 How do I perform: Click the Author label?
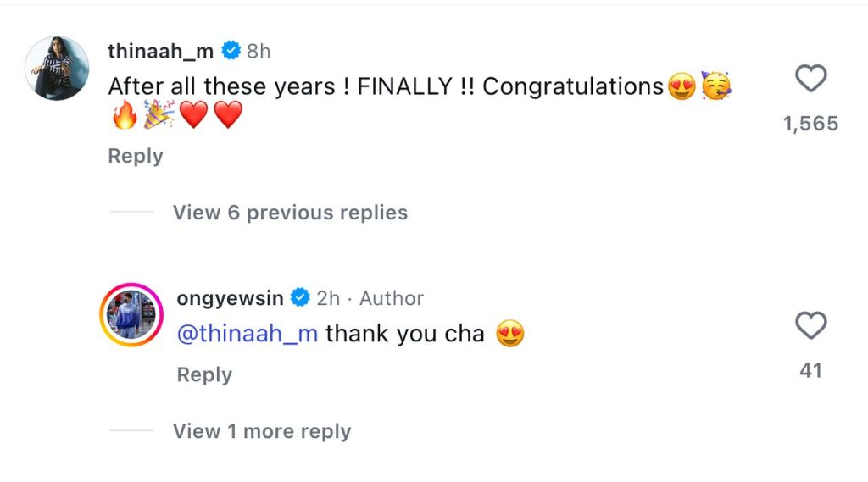[392, 298]
